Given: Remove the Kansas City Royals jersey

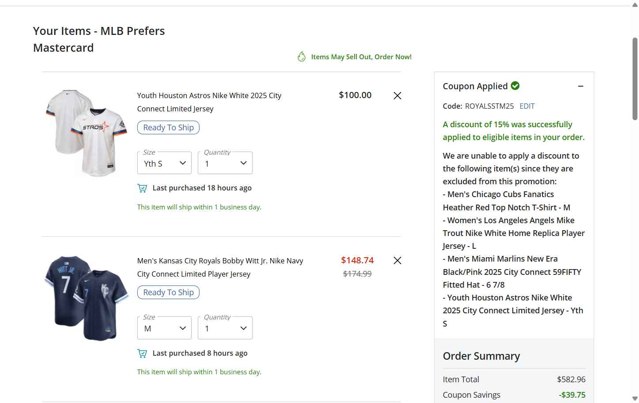Looking at the screenshot, I should [397, 261].
